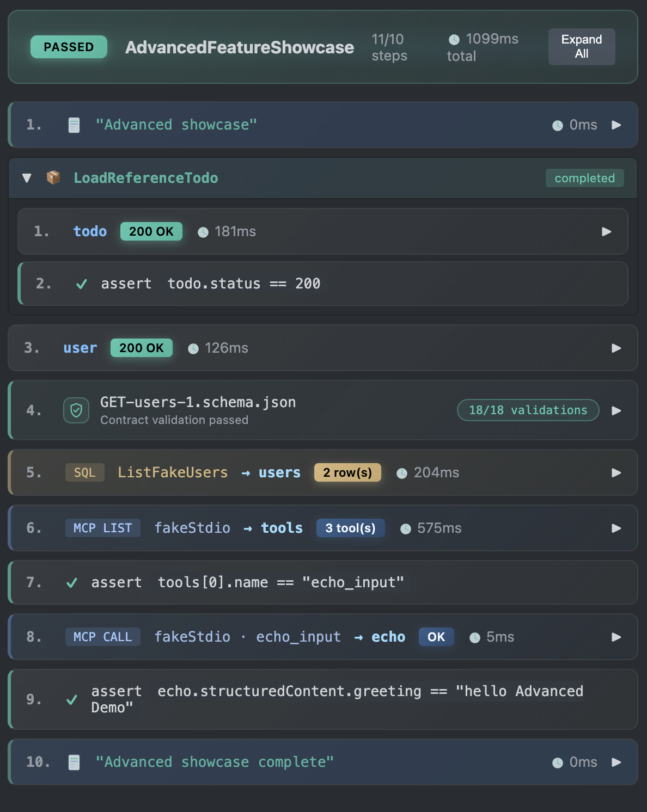647x812 pixels.
Task: Click the document icon beside "Advanced showcase"
Action: click(74, 125)
